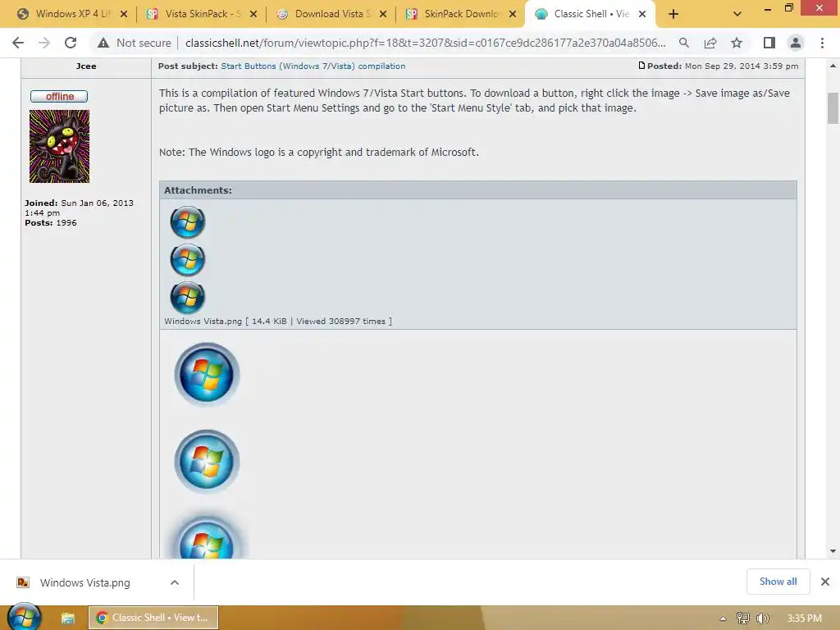Close the downloads bar

[x=825, y=582]
